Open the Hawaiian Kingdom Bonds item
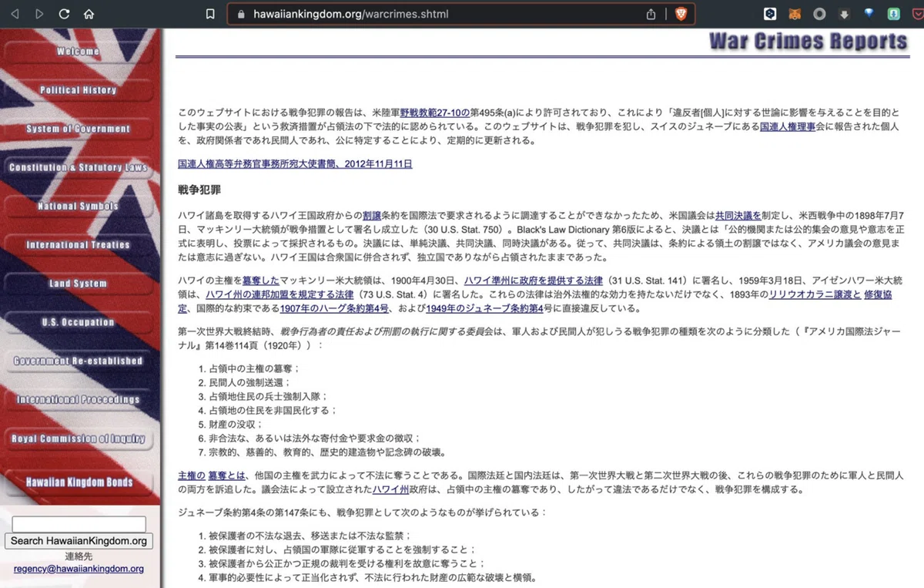 pyautogui.click(x=79, y=482)
